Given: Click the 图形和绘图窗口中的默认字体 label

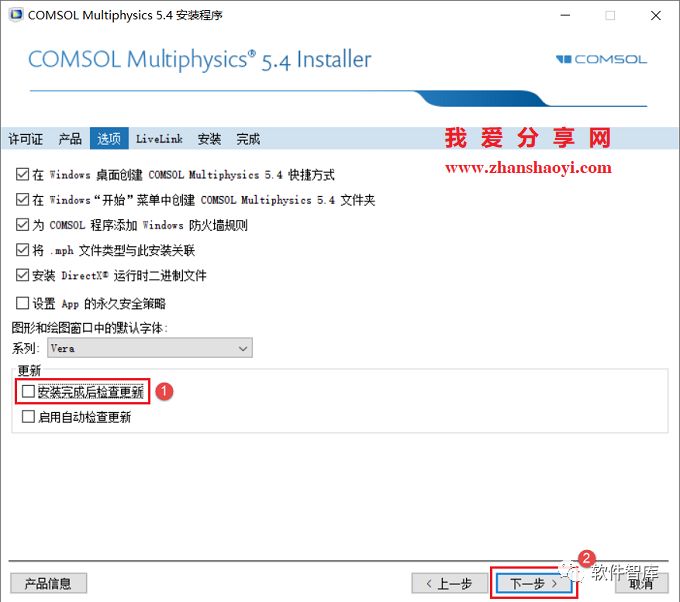Looking at the screenshot, I should click(x=89, y=327).
